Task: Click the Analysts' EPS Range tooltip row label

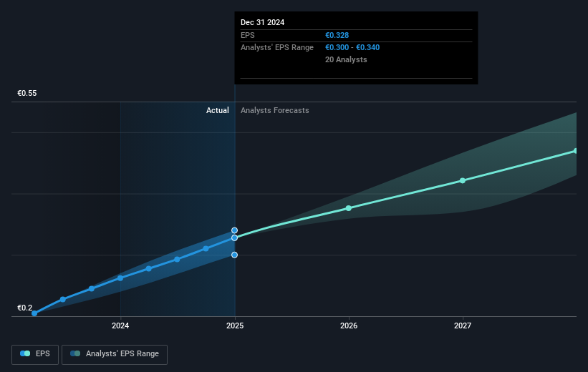Action: point(276,48)
